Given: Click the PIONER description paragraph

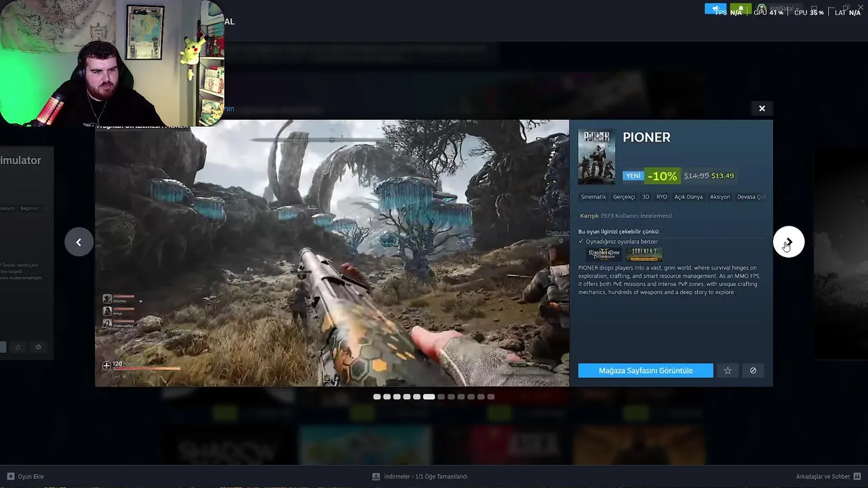Looking at the screenshot, I should pos(669,280).
